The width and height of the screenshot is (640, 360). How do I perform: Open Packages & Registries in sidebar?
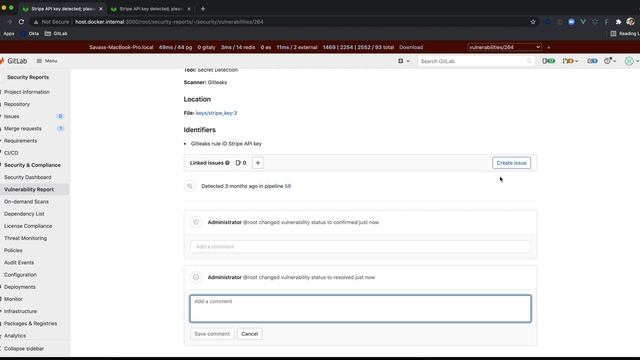31,323
